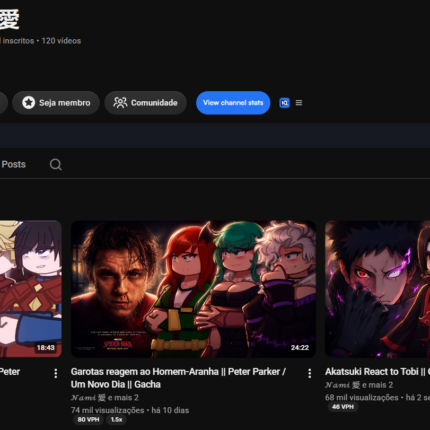Open the Akatsuki React to Tobi thumbnail
Viewport: 430px width, 430px height.
pos(377,289)
